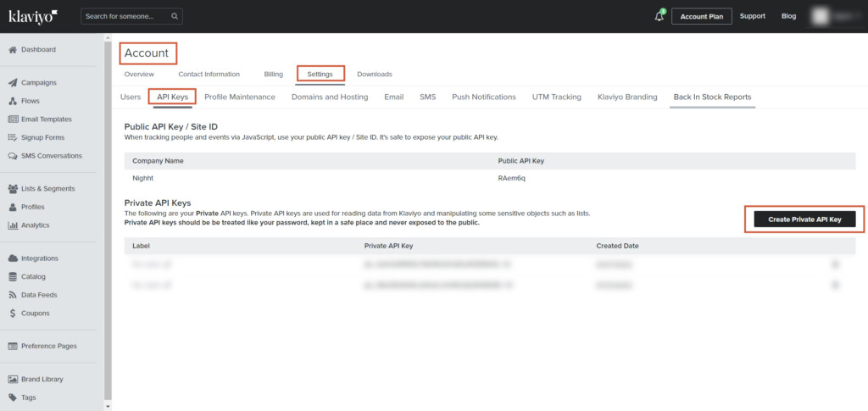Open the Blog link
868x411 pixels.
coord(789,16)
